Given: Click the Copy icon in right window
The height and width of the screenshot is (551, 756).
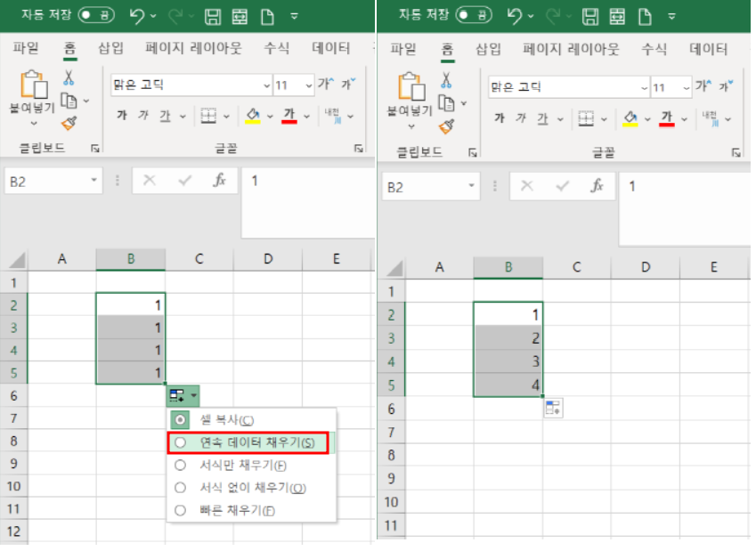Looking at the screenshot, I should pos(446,103).
